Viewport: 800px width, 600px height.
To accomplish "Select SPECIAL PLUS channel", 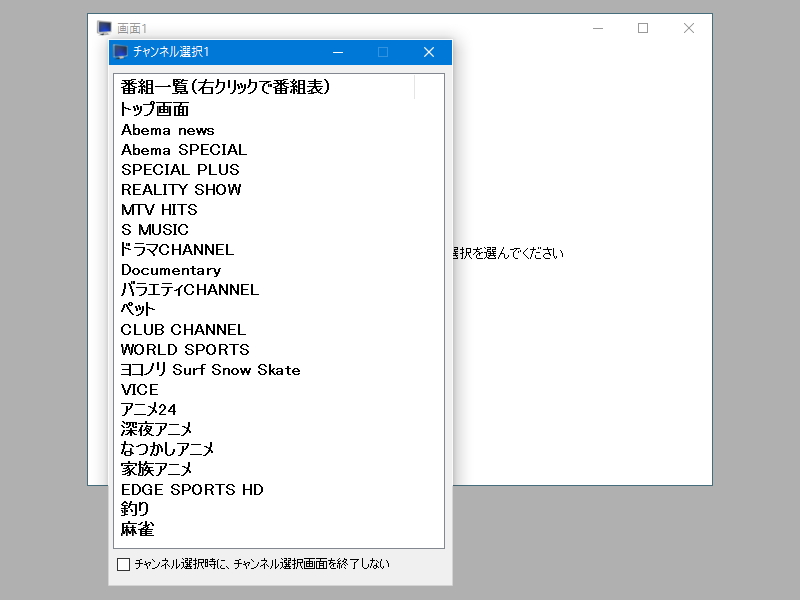I will pyautogui.click(x=180, y=169).
